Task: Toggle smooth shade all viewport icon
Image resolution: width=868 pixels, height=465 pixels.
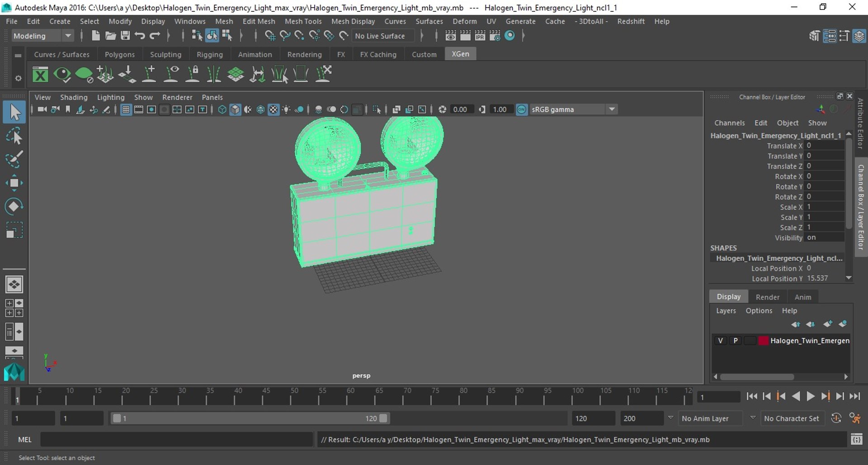Action: [x=235, y=109]
